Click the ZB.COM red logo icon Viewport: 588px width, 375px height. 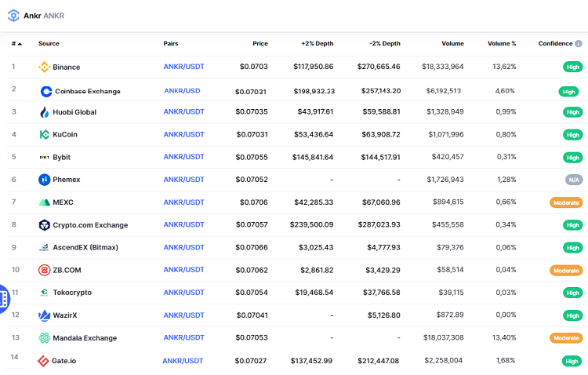point(45,270)
